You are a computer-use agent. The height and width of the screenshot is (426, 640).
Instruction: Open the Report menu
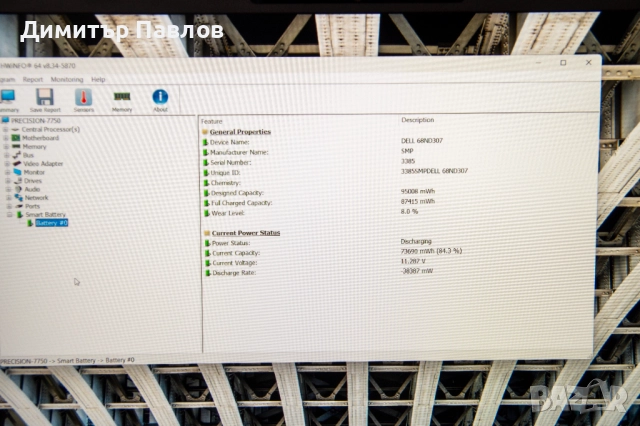tap(33, 80)
